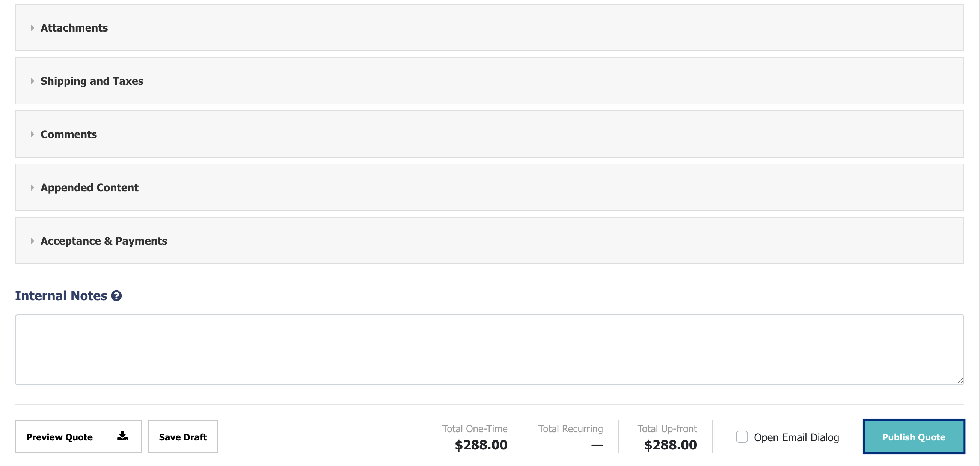Click the Preview Quote button
This screenshot has height=466, width=980.
pyautogui.click(x=59, y=437)
